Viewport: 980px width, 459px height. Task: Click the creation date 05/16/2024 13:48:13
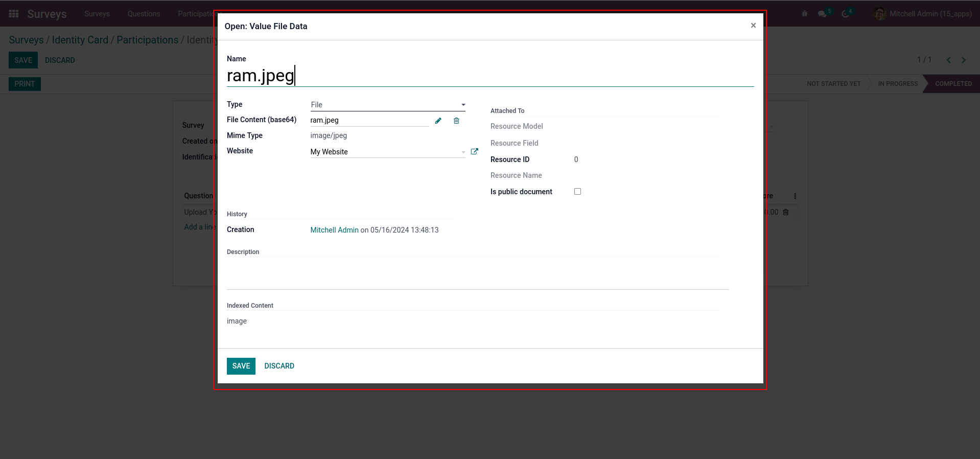[x=404, y=230]
